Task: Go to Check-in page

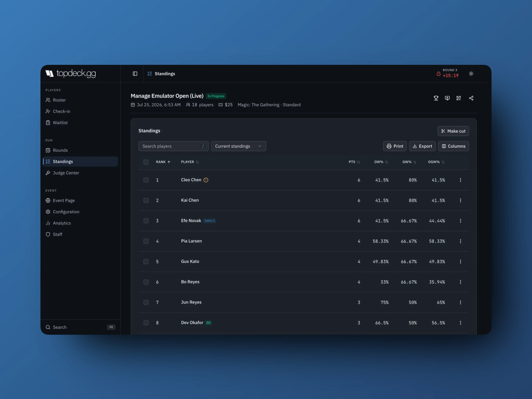Action: tap(80, 111)
